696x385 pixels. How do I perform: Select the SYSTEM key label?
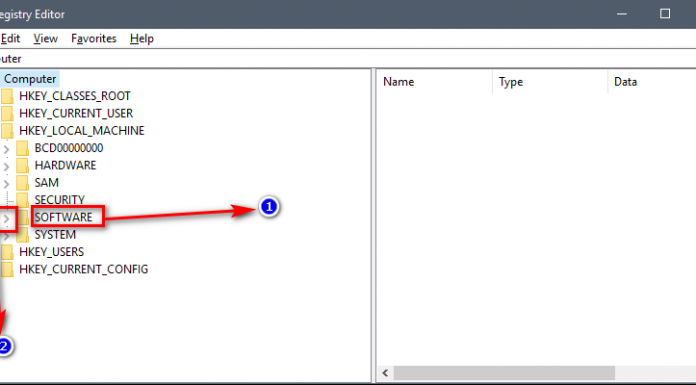pos(55,234)
